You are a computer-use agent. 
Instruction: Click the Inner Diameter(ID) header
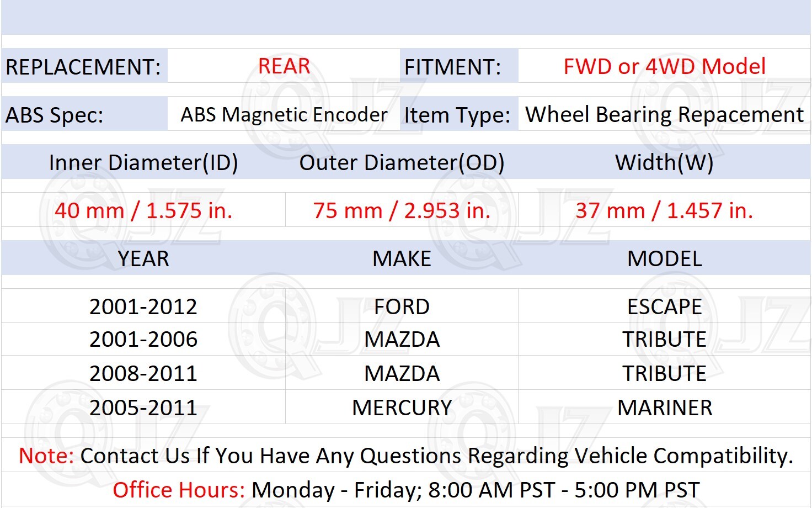(143, 162)
